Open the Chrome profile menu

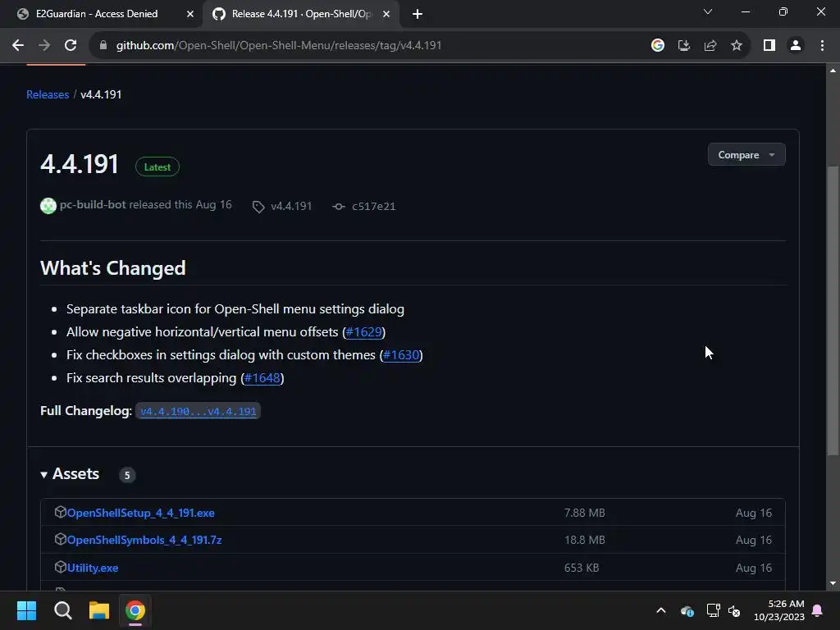tap(796, 46)
